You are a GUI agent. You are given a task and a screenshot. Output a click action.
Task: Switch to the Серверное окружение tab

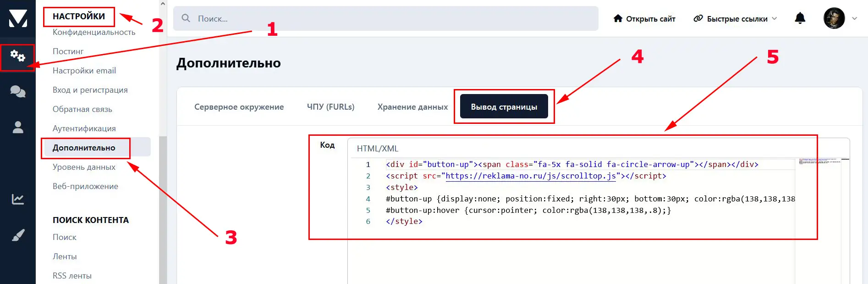(239, 106)
